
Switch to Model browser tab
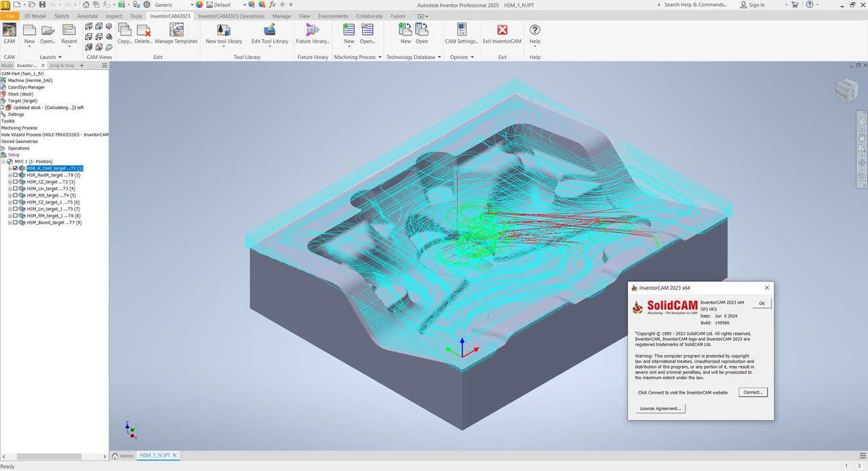coord(7,66)
